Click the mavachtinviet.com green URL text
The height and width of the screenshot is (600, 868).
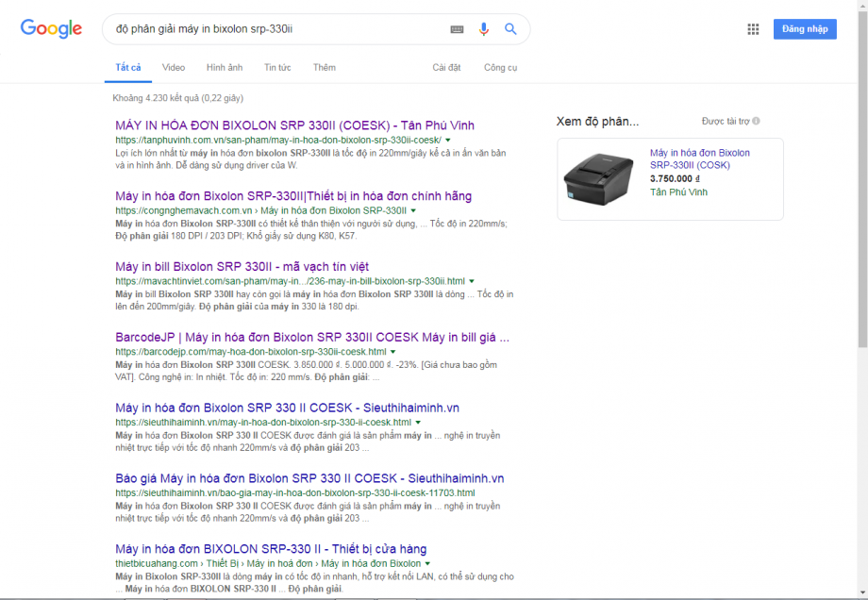pos(290,281)
